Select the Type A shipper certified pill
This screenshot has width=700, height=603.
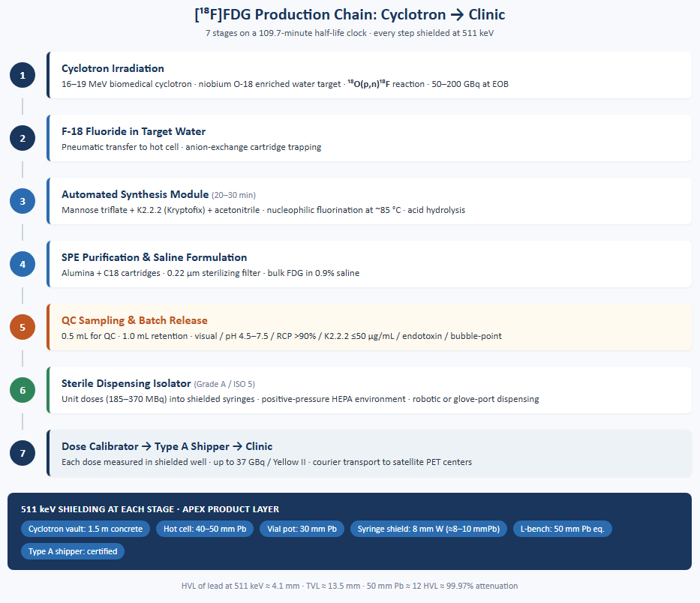[x=73, y=551]
